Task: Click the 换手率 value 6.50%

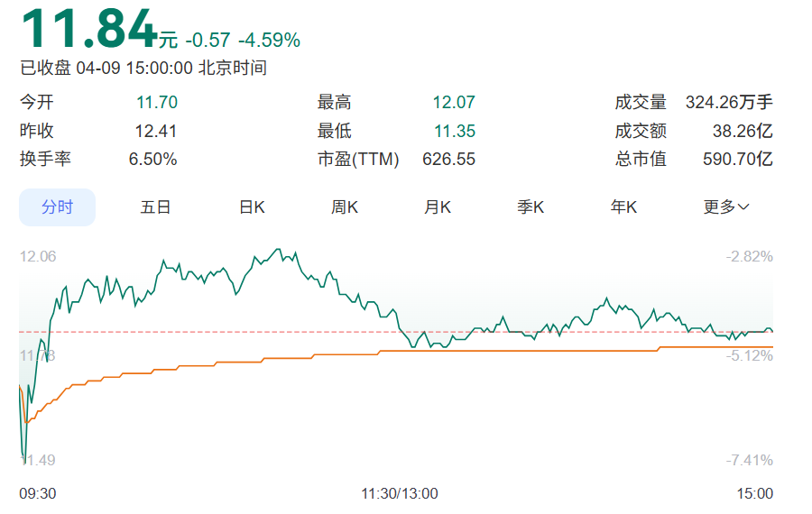Action: 152,160
